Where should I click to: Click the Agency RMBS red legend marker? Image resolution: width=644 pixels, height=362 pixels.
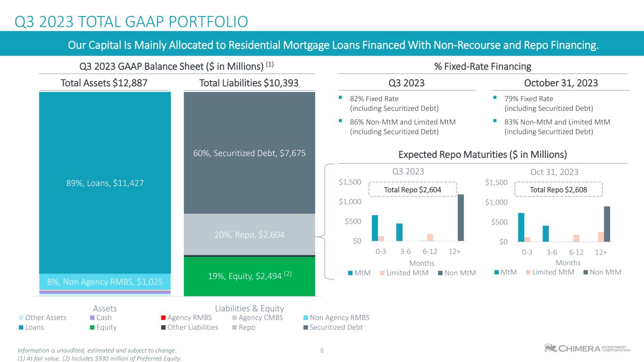pyautogui.click(x=163, y=318)
